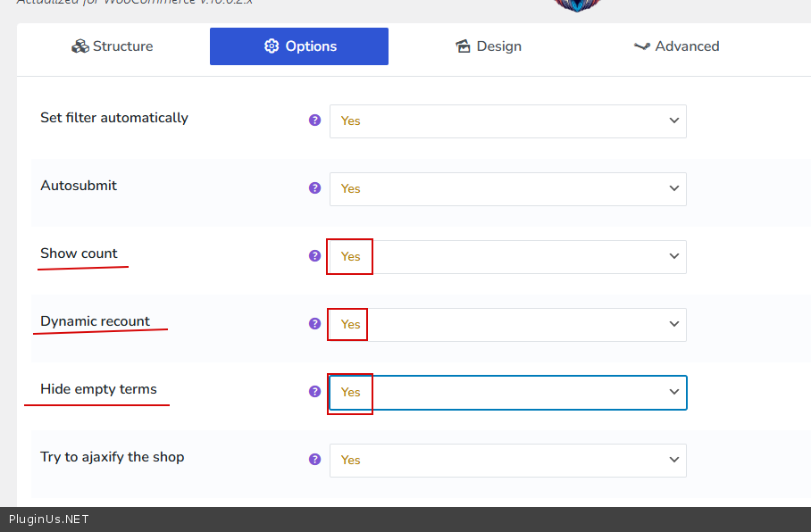Viewport: 811px width, 532px height.
Task: Click question mark icon for Show count
Action: [x=314, y=255]
